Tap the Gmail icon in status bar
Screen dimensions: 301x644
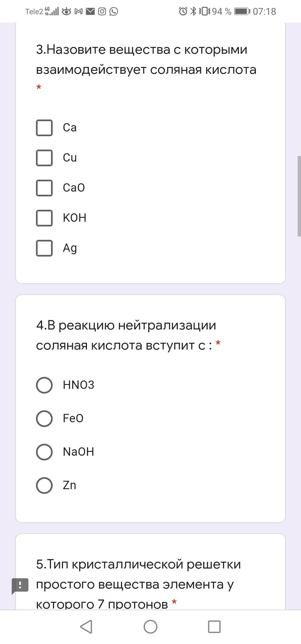coord(79,11)
